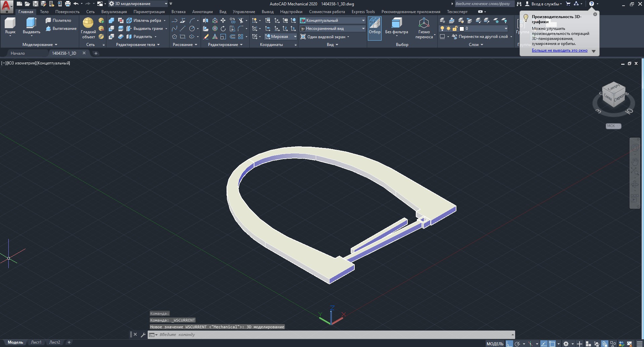
Task: Create a Smooth Object (Гладкий объект)
Action: point(88,28)
